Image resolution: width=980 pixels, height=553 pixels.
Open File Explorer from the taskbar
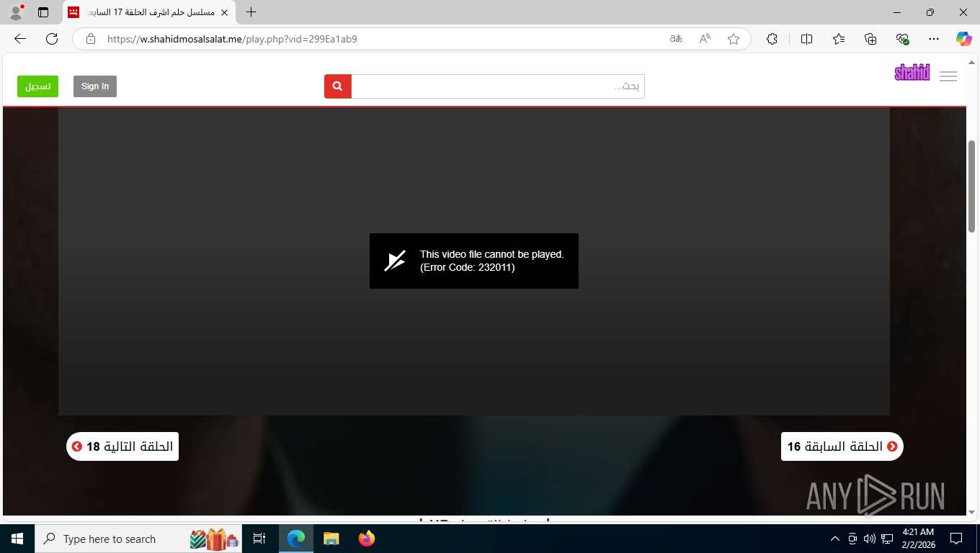pos(331,539)
